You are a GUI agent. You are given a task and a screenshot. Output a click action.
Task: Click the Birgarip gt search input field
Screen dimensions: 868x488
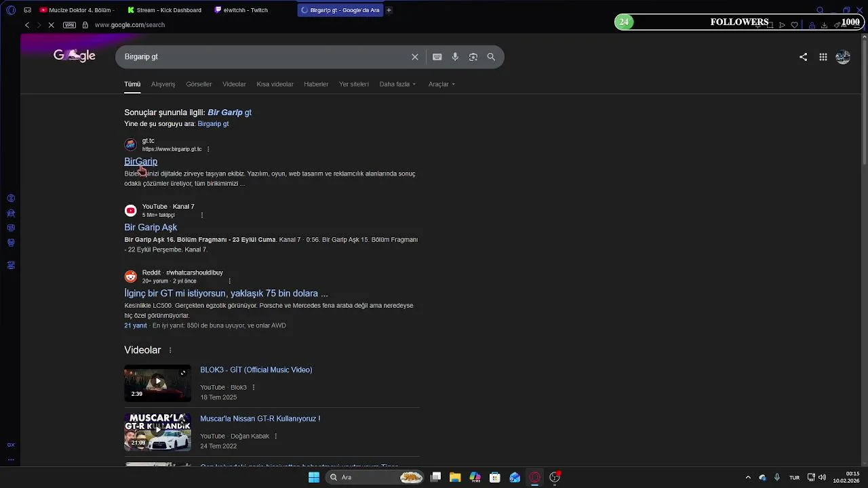click(x=264, y=57)
